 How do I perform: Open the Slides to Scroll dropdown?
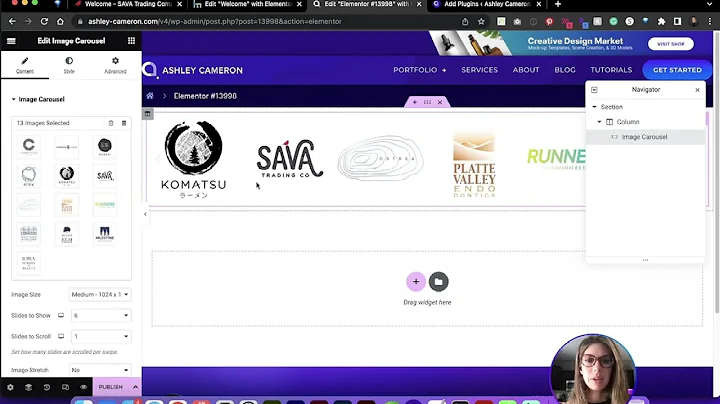coord(100,337)
